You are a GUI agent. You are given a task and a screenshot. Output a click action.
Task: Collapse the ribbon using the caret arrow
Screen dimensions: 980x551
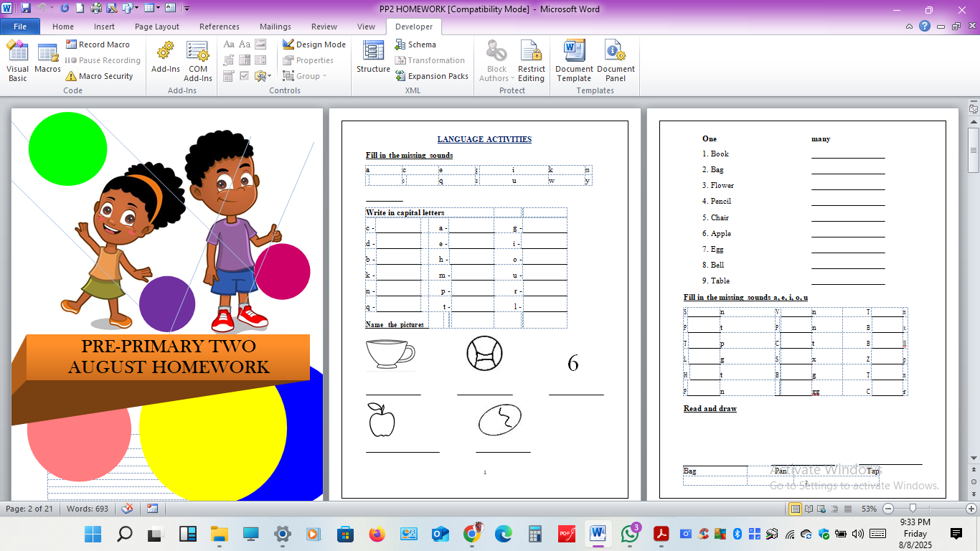click(910, 27)
